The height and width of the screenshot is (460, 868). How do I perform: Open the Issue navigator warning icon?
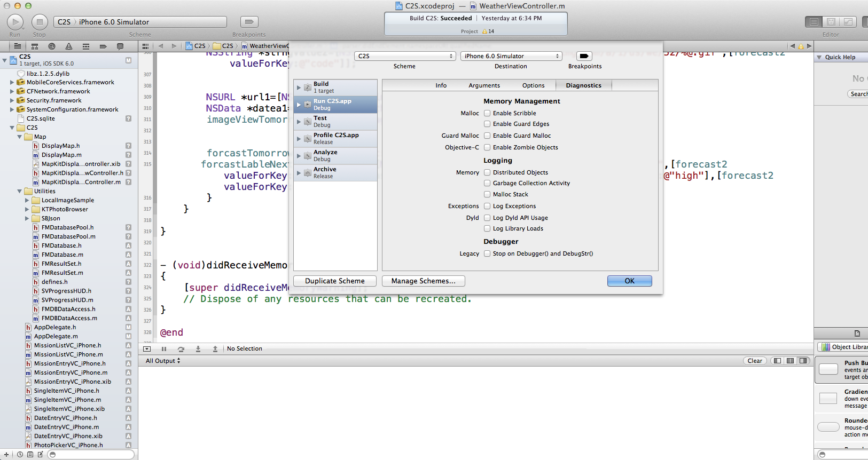coord(69,46)
